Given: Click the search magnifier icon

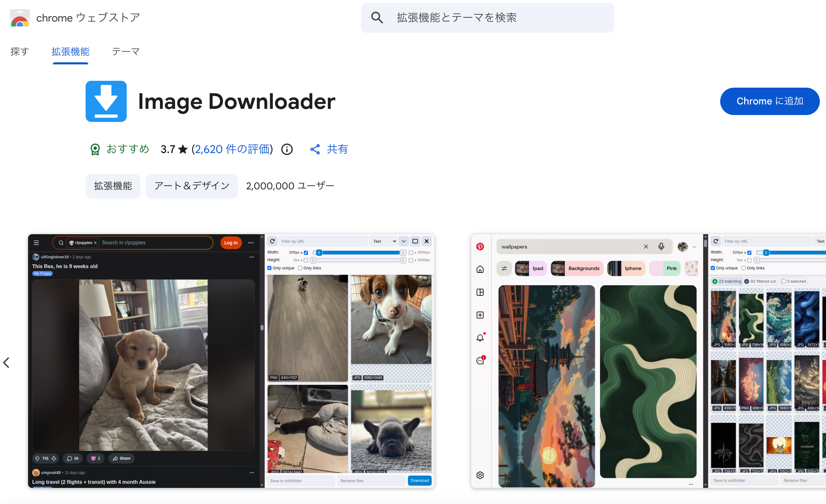Looking at the screenshot, I should [x=377, y=17].
